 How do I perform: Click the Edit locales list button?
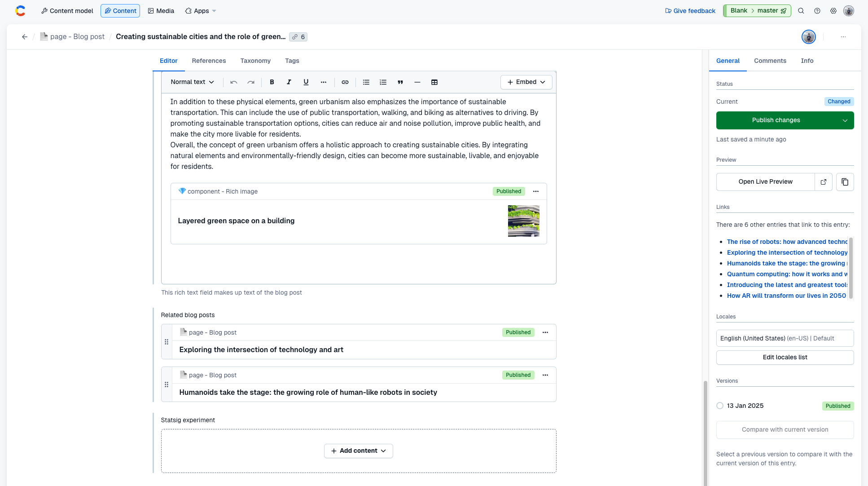click(785, 358)
